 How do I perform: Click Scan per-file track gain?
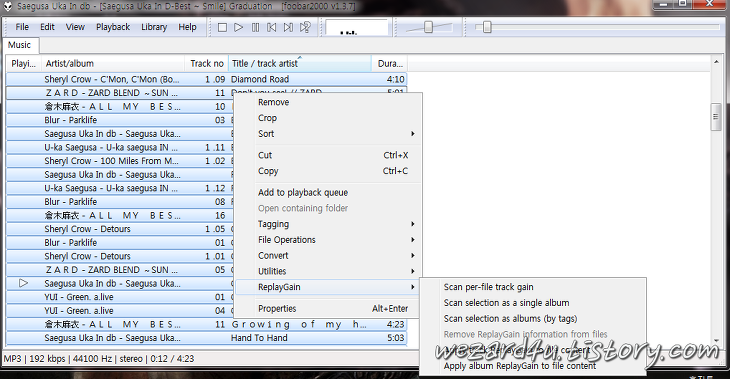click(533, 287)
